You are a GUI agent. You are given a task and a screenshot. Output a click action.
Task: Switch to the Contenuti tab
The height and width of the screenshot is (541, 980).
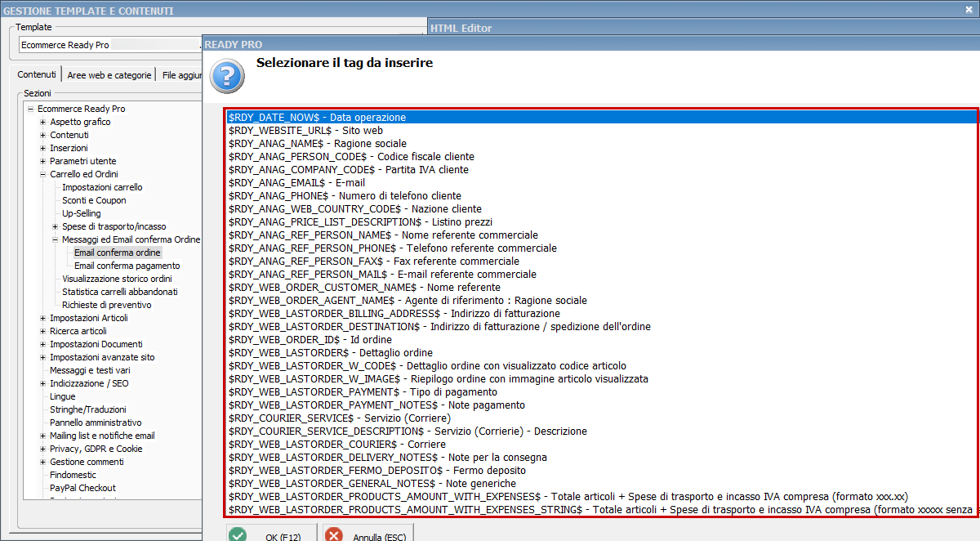pyautogui.click(x=37, y=74)
